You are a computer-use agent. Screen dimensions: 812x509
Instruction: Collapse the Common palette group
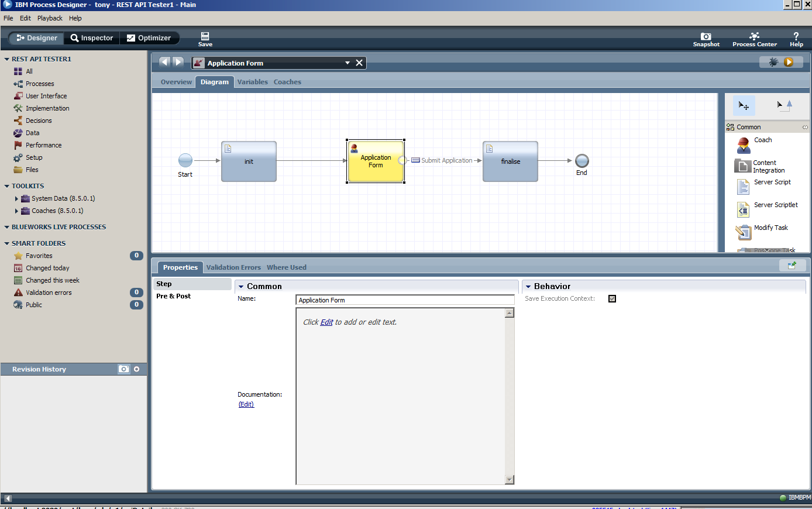[805, 127]
